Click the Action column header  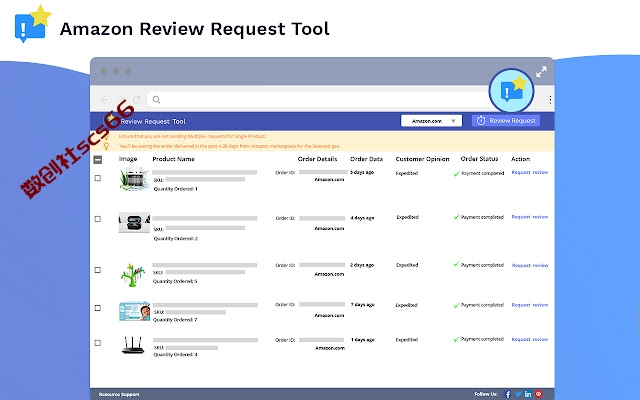click(520, 159)
